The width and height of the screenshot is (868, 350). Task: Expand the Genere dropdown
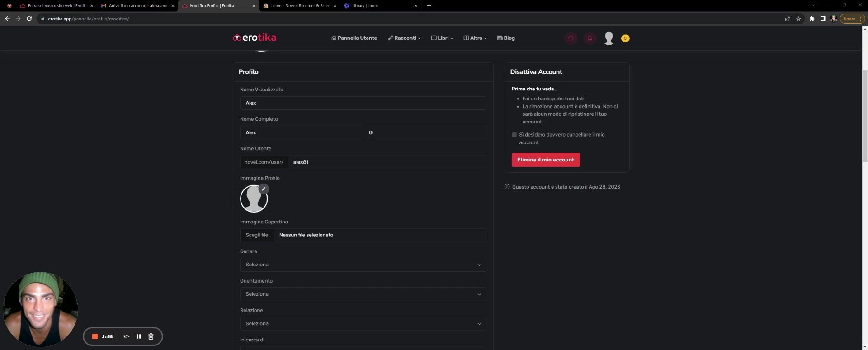pyautogui.click(x=363, y=265)
